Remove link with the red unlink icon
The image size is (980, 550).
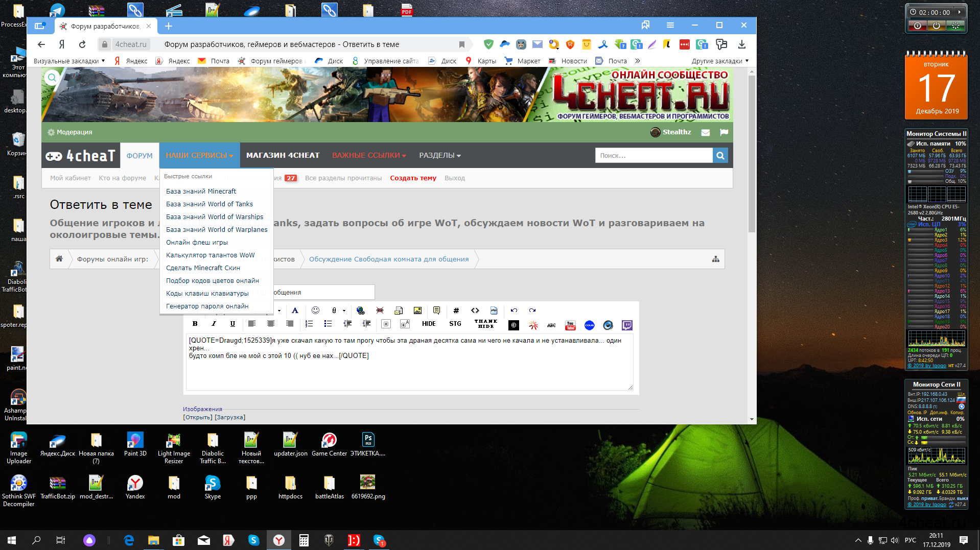[380, 310]
